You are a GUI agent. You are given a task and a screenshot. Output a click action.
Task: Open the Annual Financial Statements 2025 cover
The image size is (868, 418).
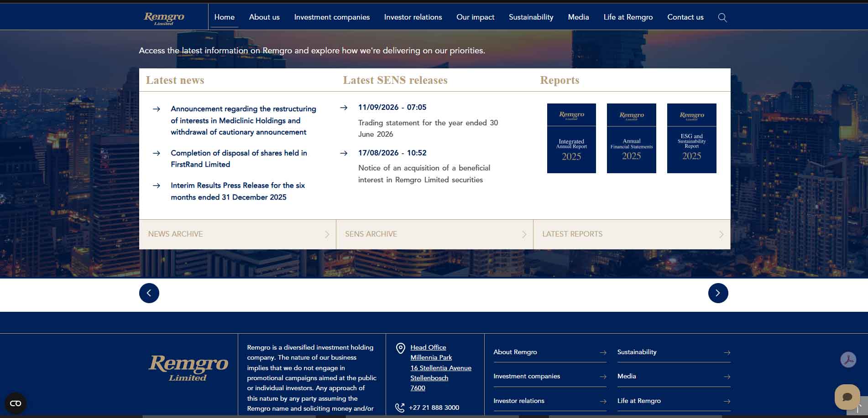pyautogui.click(x=632, y=138)
